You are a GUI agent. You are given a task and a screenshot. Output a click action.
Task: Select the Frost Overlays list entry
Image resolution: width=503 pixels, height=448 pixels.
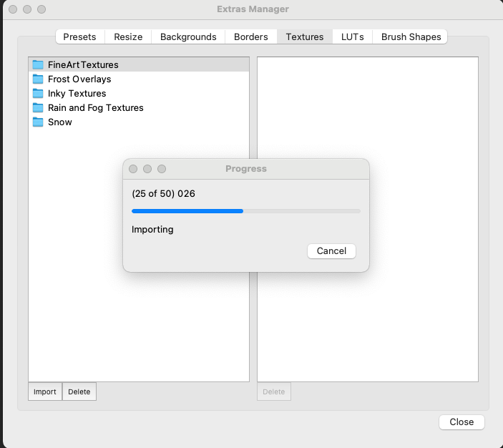[x=79, y=79]
